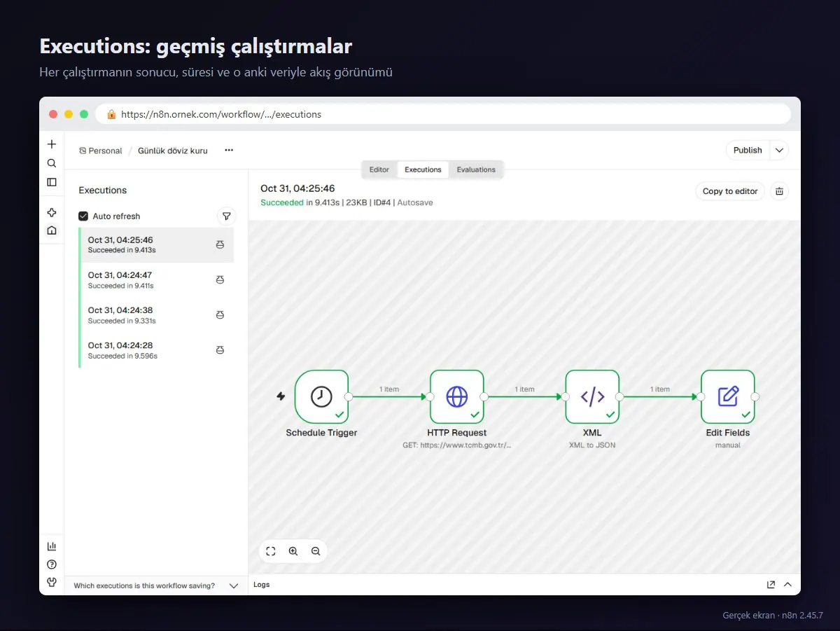This screenshot has height=631, width=840.
Task: Open execution Oct 31, 04:24:28
Action: [x=157, y=350]
